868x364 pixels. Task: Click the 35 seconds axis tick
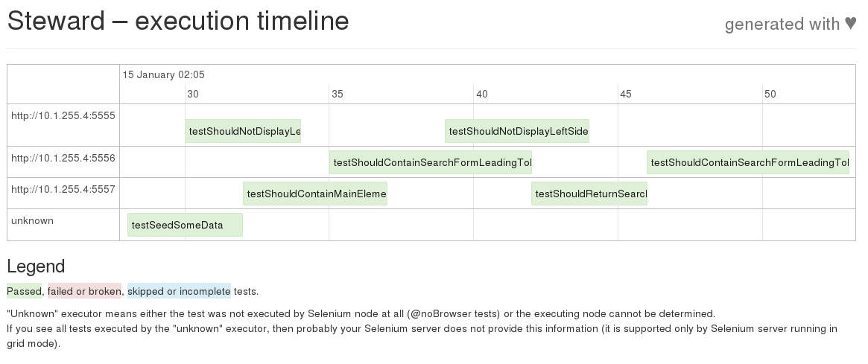(337, 94)
